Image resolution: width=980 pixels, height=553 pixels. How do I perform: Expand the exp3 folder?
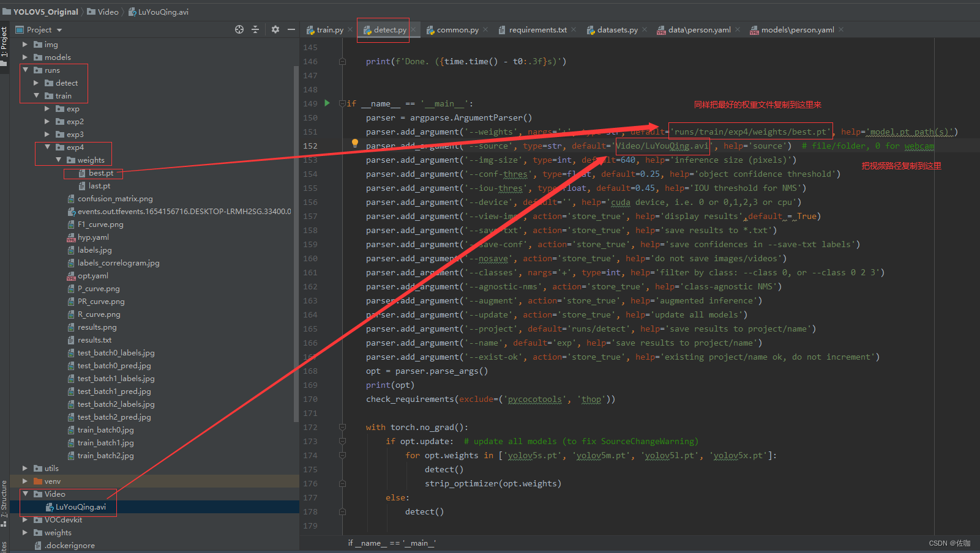pos(47,134)
